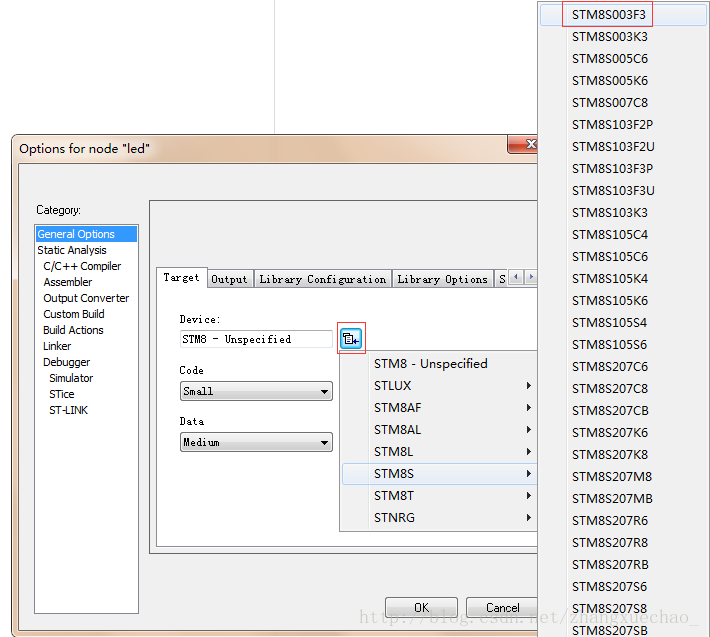Expand the STLUX device submenu
710x637 pixels.
[x=439, y=386]
